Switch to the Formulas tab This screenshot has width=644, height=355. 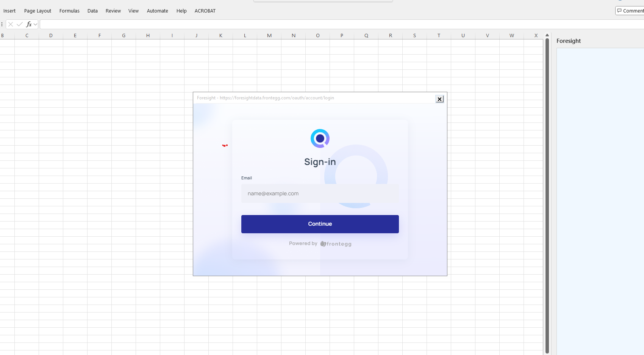[69, 11]
